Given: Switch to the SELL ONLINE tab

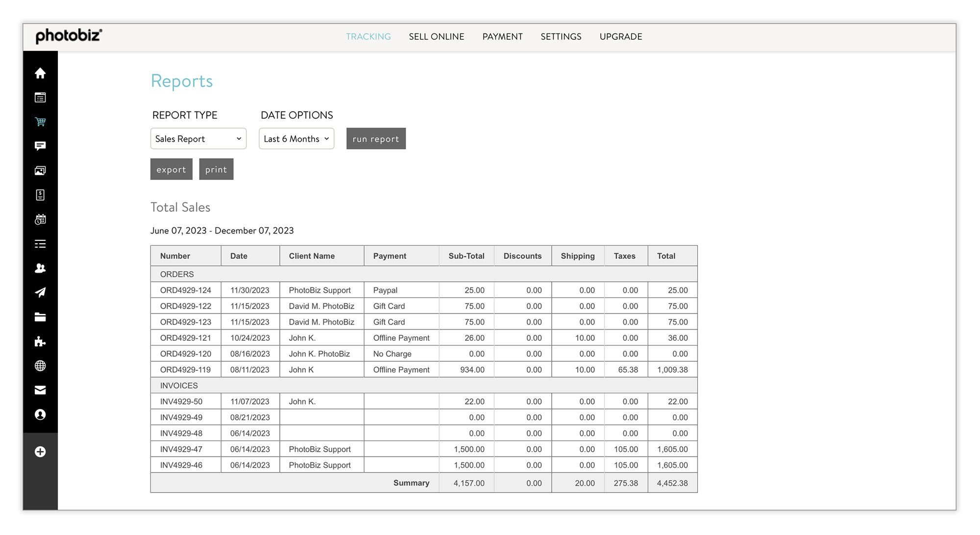Looking at the screenshot, I should coord(436,36).
